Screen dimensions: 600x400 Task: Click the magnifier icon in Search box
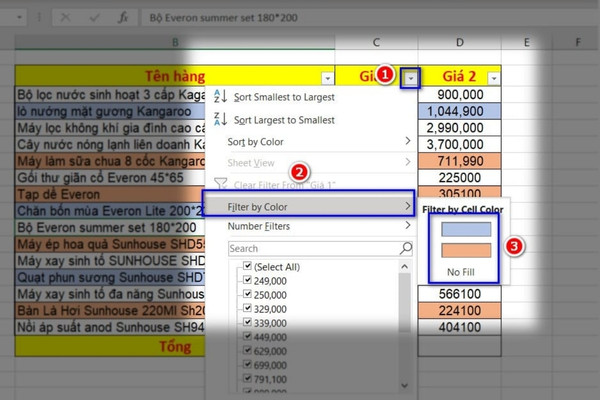[x=406, y=248]
